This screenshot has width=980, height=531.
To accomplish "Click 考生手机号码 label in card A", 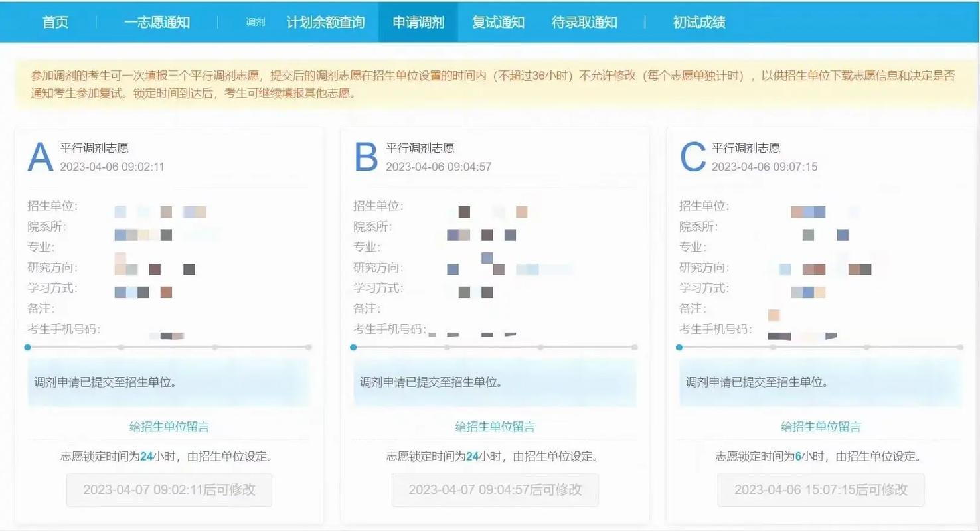I will (64, 329).
